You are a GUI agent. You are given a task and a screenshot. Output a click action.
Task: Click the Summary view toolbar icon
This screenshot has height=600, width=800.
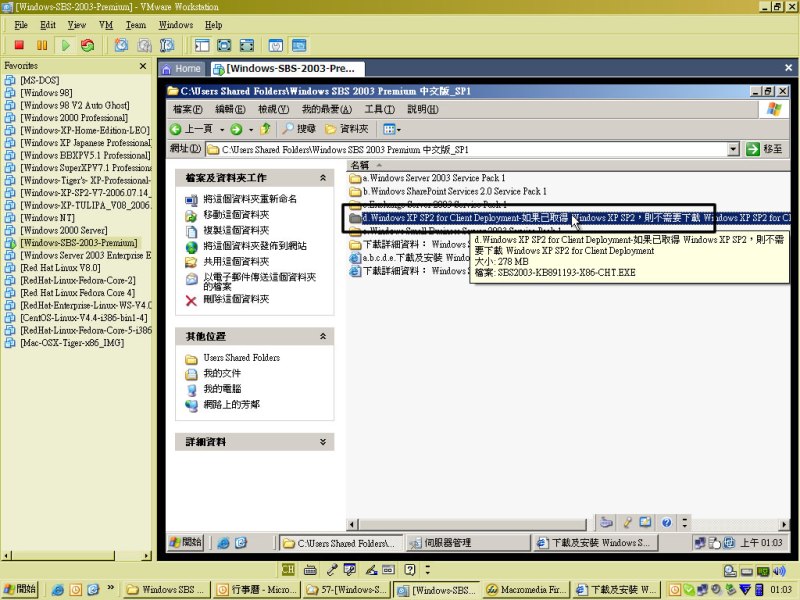(x=276, y=45)
